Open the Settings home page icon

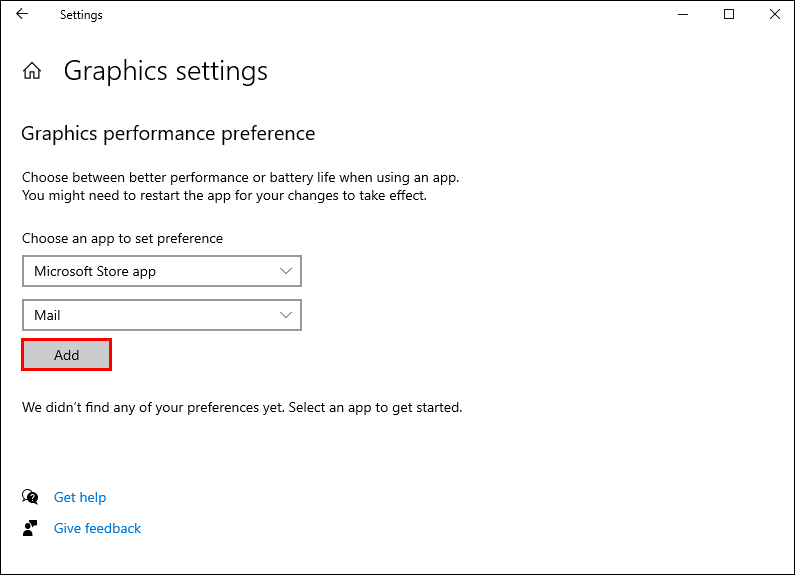[32, 71]
